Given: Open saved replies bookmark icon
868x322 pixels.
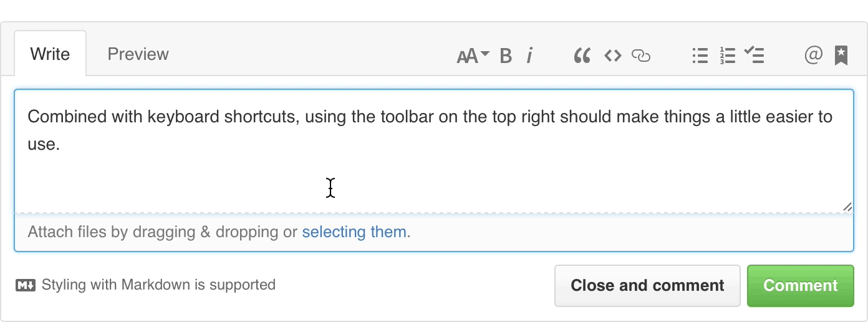Looking at the screenshot, I should click(841, 56).
